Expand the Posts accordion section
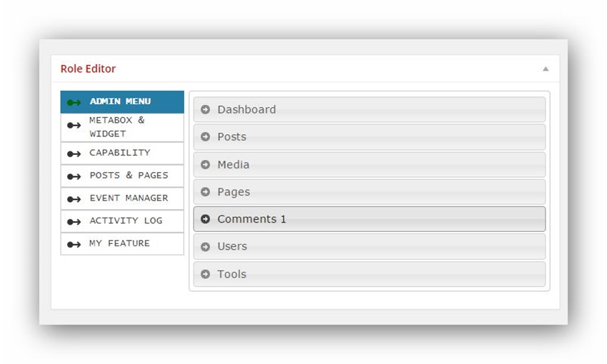 pyautogui.click(x=368, y=137)
